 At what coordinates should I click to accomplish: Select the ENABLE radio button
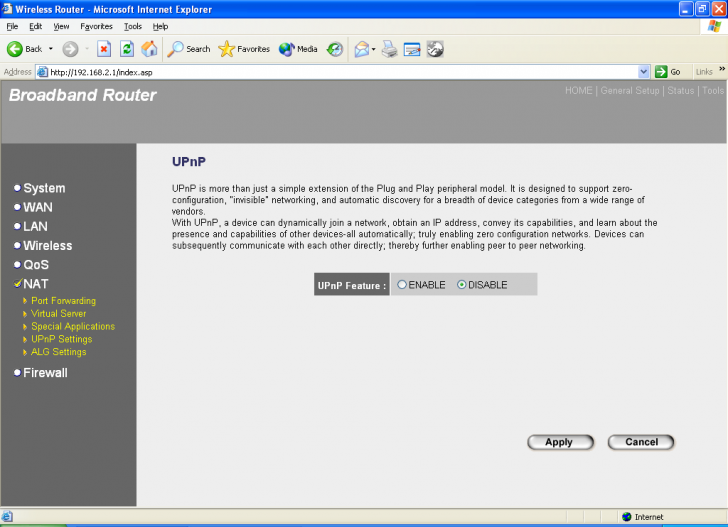coord(402,285)
